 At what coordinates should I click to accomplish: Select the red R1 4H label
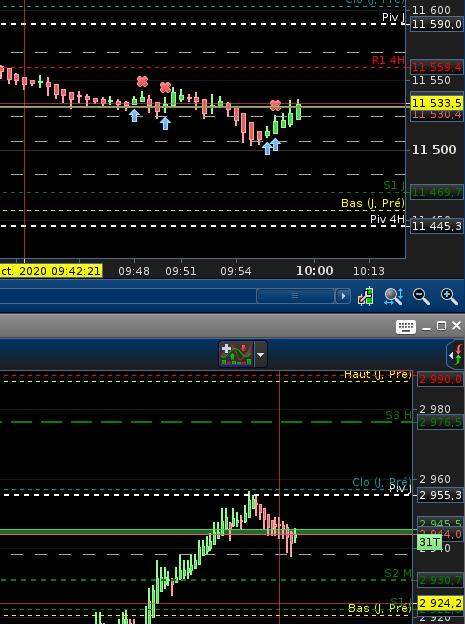click(x=388, y=60)
